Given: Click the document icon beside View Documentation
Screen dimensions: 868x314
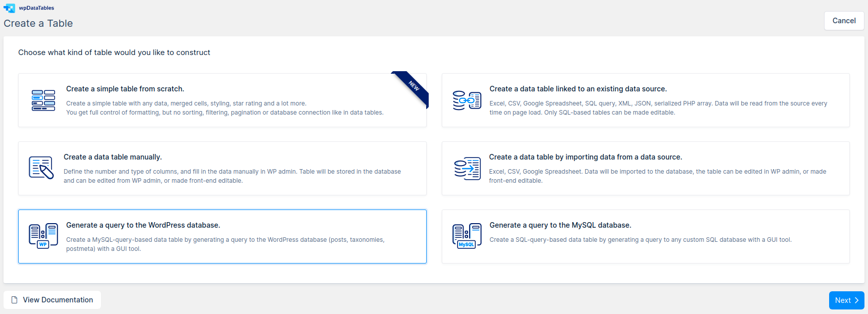Looking at the screenshot, I should click(x=15, y=300).
